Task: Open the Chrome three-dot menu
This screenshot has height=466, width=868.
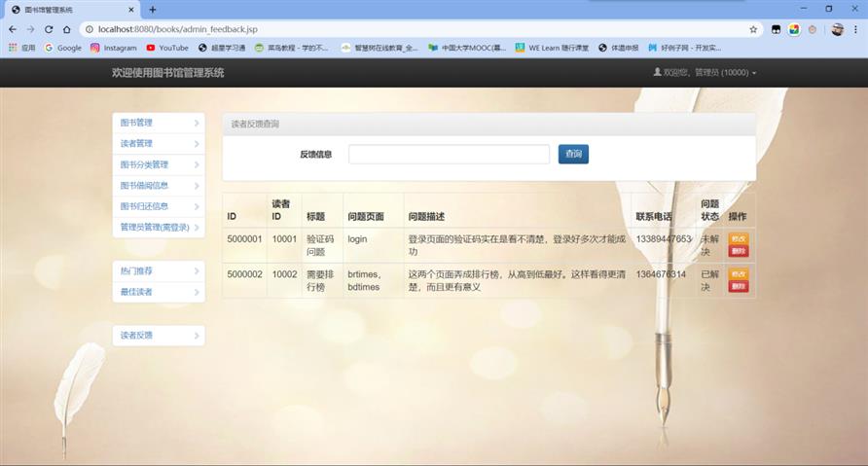Action: [855, 29]
